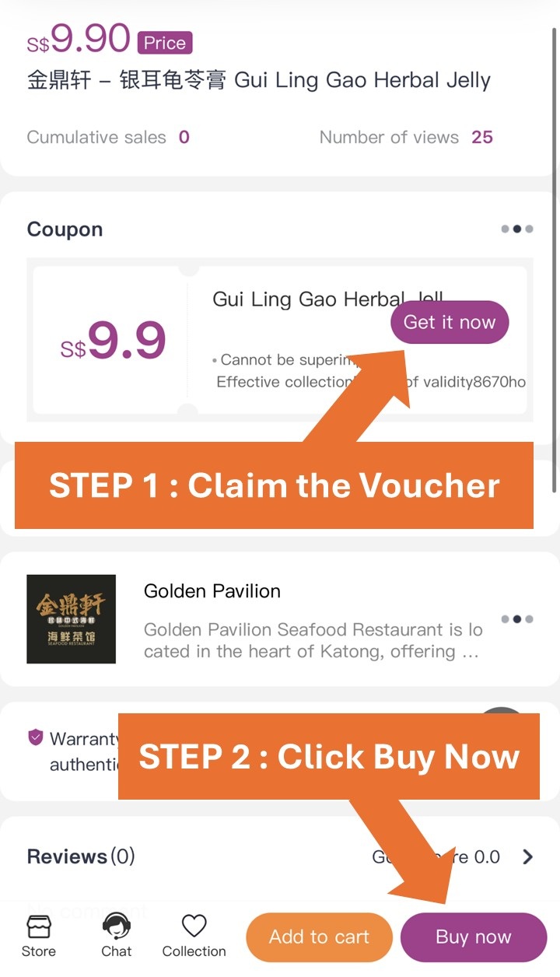Open the three-dot indicator beside Coupon
Screen dimensions: 560x977
click(517, 229)
